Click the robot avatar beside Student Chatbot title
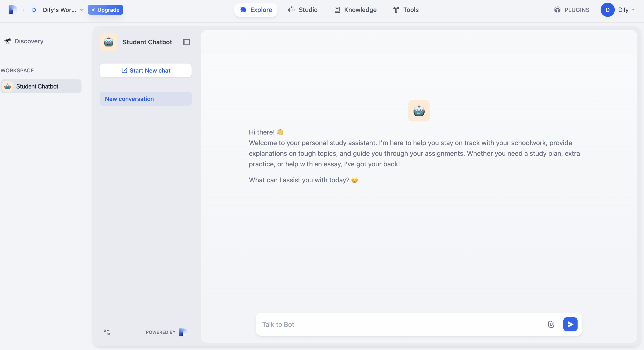The width and height of the screenshot is (644, 350). click(109, 42)
